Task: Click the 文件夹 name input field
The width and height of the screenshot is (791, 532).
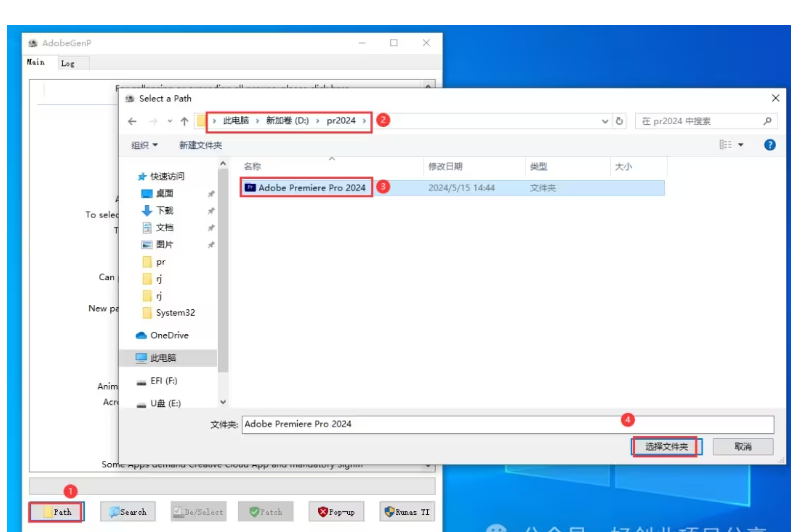Action: point(507,424)
